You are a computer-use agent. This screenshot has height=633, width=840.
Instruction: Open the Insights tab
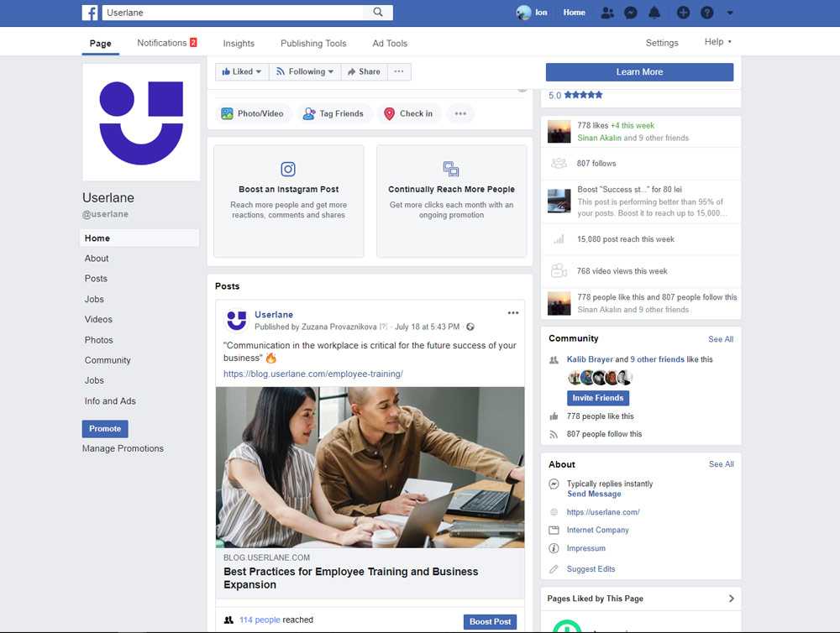[x=239, y=44]
